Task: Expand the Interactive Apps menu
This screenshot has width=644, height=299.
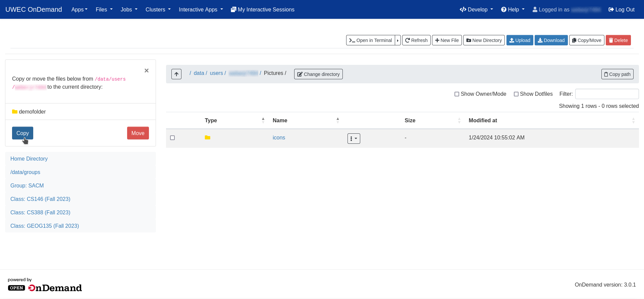Action: click(x=201, y=9)
